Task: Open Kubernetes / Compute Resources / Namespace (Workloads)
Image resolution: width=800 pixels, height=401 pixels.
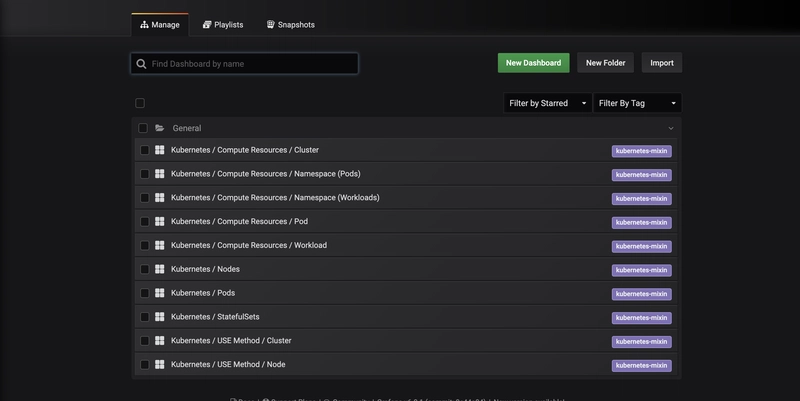Action: pyautogui.click(x=275, y=197)
